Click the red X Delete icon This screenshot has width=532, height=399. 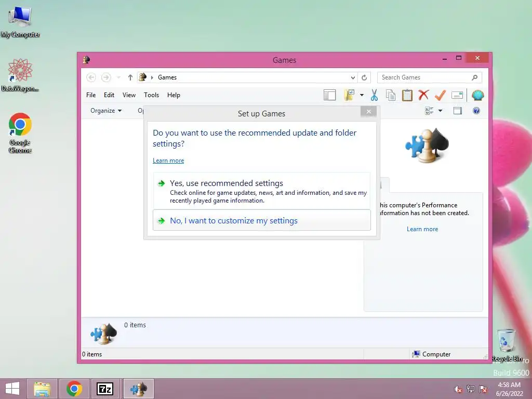pos(423,95)
